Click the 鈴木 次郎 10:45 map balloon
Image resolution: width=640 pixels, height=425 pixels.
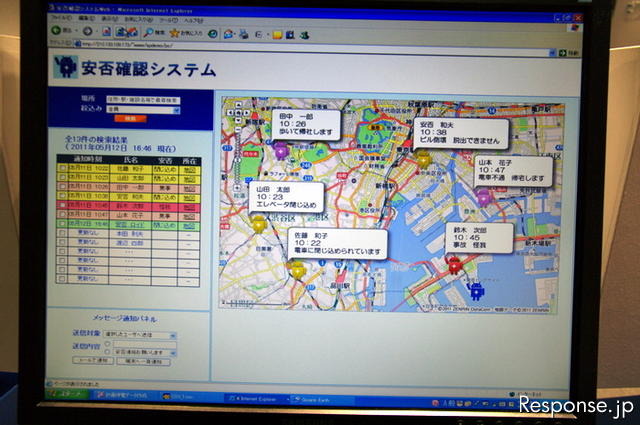pyautogui.click(x=478, y=238)
